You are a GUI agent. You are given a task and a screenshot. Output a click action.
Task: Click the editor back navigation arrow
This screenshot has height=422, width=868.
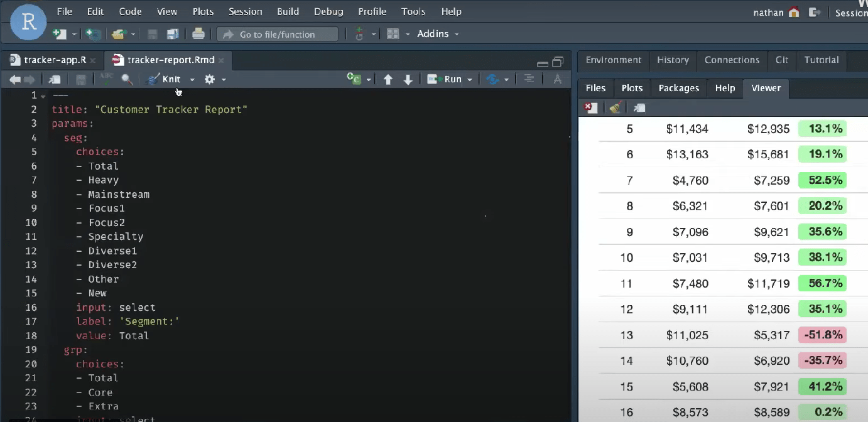(15, 79)
